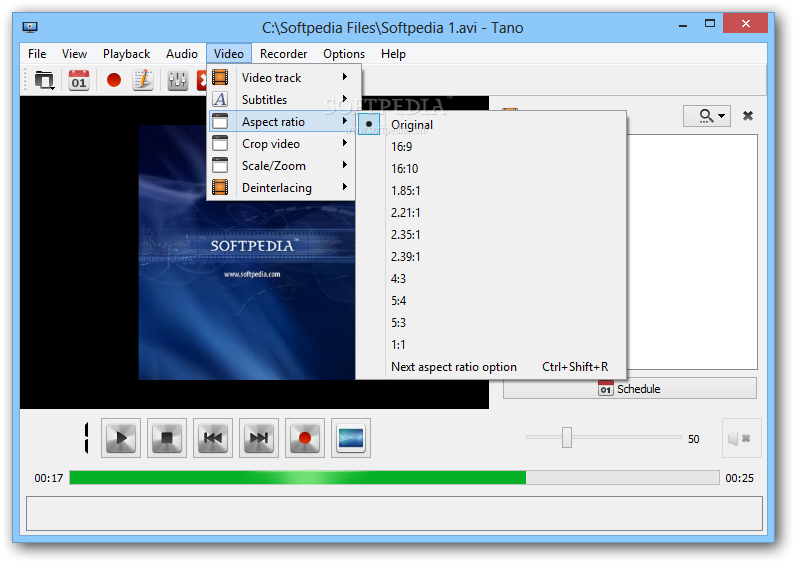The width and height of the screenshot is (795, 563).
Task: Click the Schedule button
Action: click(x=630, y=389)
